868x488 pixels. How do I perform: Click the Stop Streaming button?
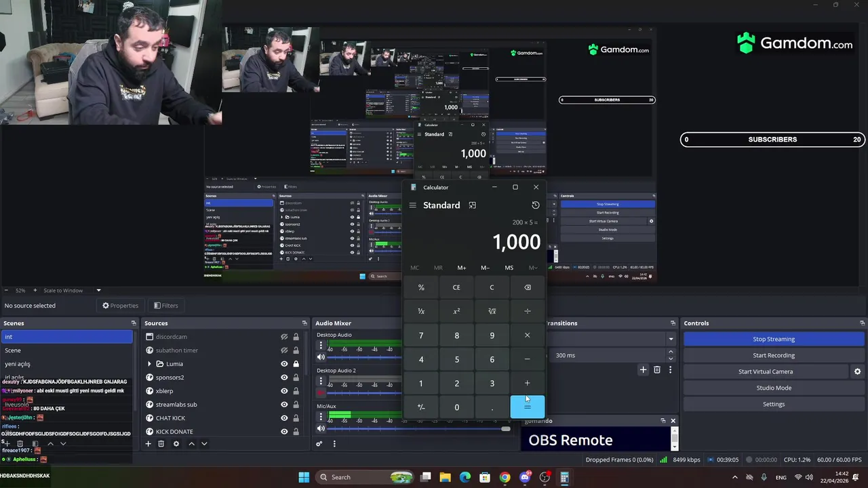pyautogui.click(x=774, y=339)
